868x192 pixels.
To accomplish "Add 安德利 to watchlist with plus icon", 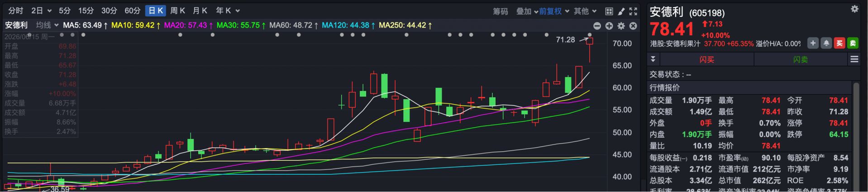I will tap(813, 43).
